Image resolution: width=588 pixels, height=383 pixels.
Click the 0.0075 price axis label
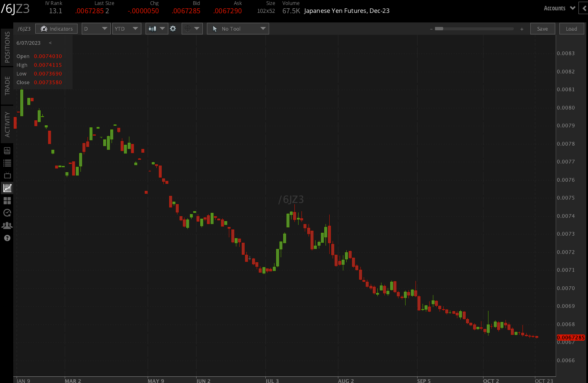click(x=566, y=198)
